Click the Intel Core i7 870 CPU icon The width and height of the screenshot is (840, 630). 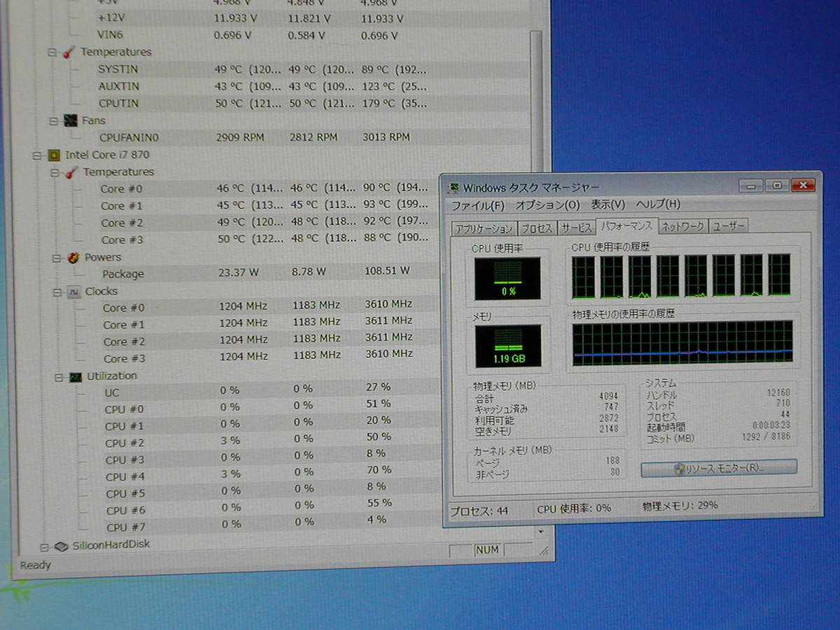pyautogui.click(x=54, y=155)
